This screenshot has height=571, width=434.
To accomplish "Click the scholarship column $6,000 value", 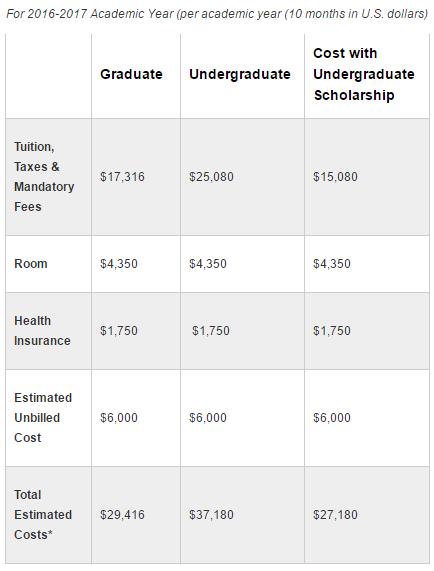I will click(x=332, y=418).
